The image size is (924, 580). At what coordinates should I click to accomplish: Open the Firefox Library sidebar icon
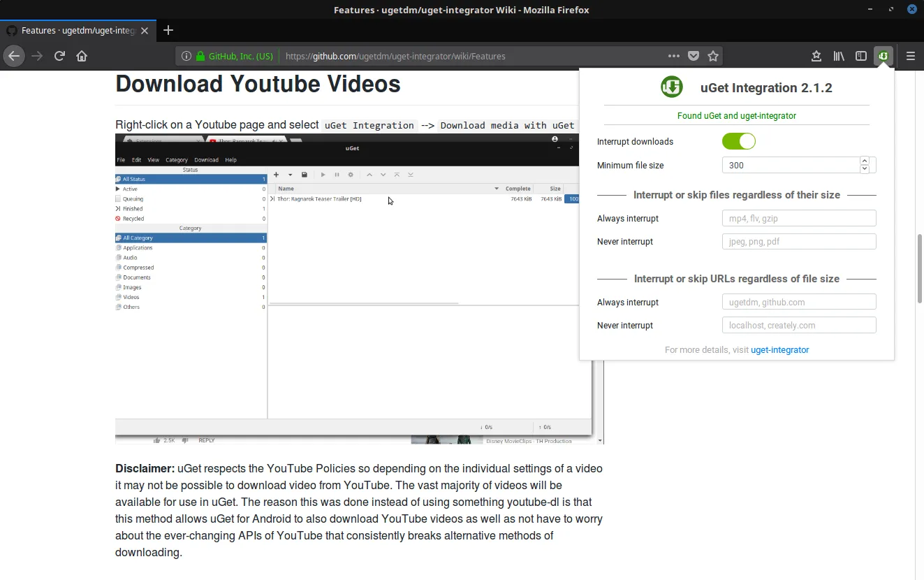(x=838, y=55)
